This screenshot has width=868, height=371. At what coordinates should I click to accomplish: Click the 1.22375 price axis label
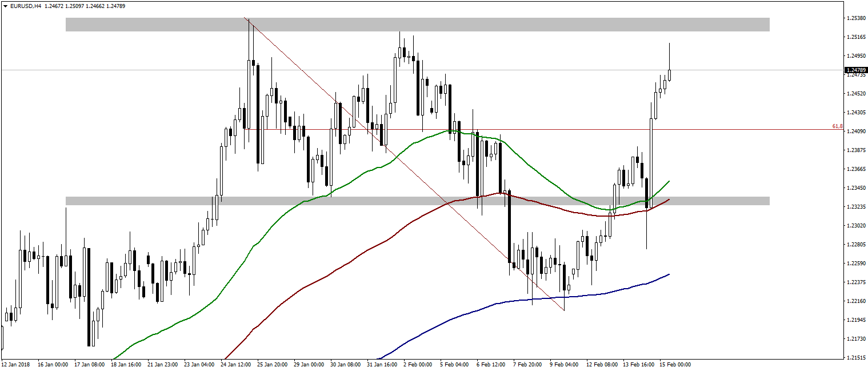tap(855, 282)
